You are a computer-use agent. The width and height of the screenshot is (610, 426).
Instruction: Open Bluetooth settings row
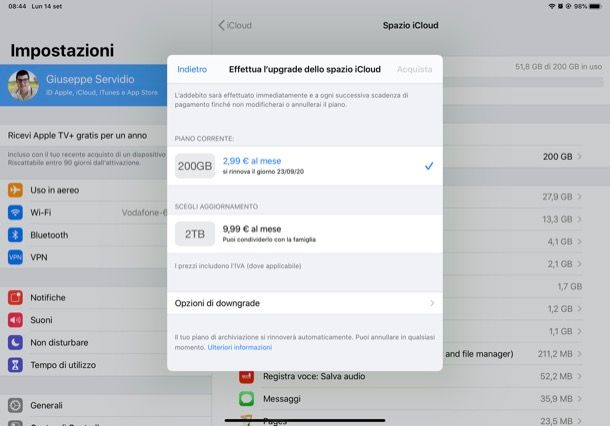click(x=84, y=235)
